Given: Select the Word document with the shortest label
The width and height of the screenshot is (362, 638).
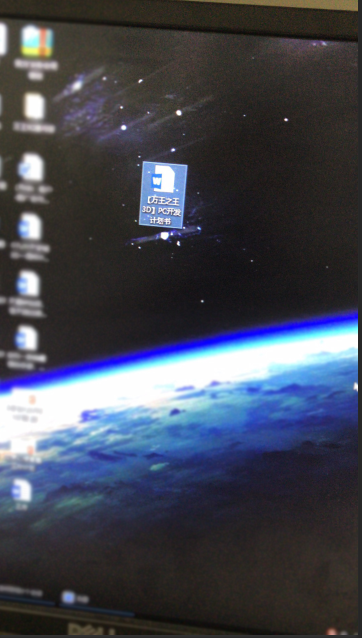Looking at the screenshot, I should [22, 494].
